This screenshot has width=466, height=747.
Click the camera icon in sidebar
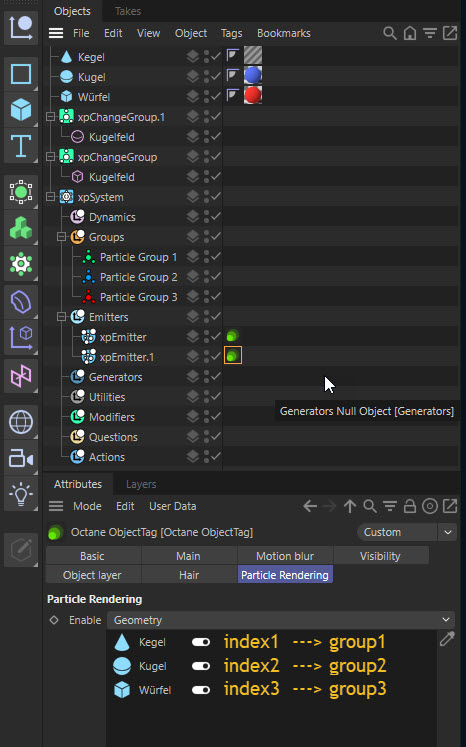click(21, 458)
